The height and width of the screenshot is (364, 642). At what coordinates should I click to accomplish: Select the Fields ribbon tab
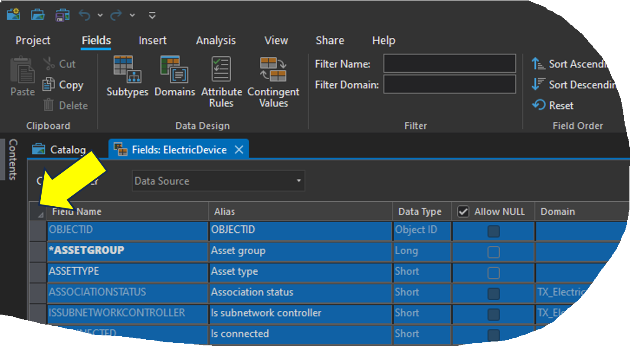pos(96,40)
